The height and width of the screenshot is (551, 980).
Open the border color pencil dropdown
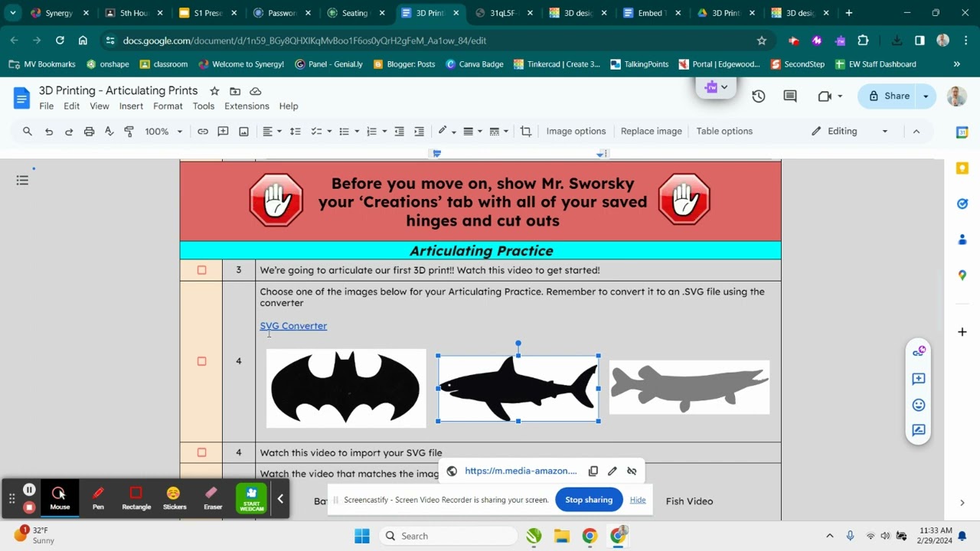(x=447, y=132)
